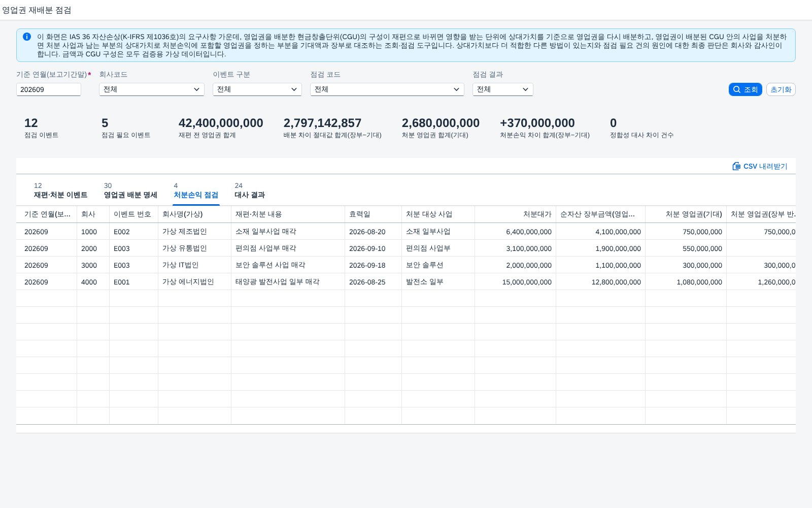Click the CSV 내려받기 link
This screenshot has width=812, height=508.
coord(760,166)
